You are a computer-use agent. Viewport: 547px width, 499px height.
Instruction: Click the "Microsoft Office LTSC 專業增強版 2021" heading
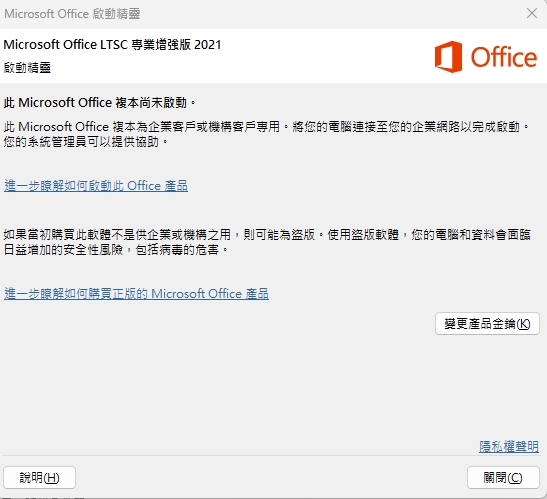pyautogui.click(x=112, y=45)
